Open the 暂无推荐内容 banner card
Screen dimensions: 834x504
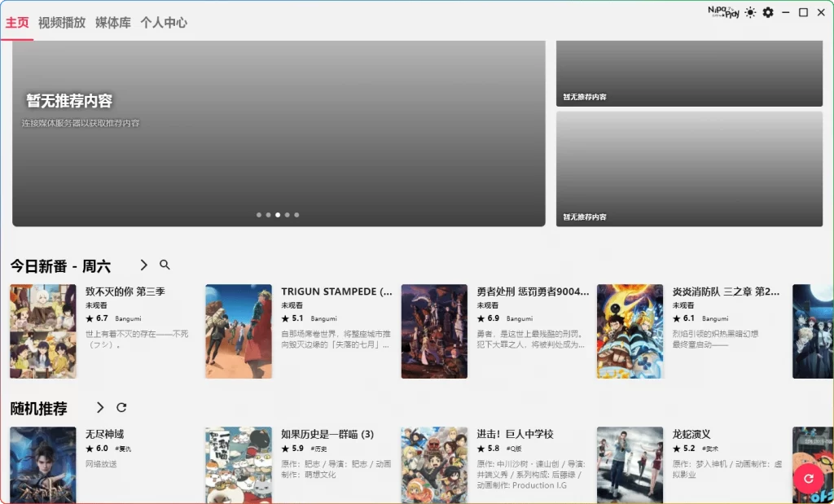[277, 130]
